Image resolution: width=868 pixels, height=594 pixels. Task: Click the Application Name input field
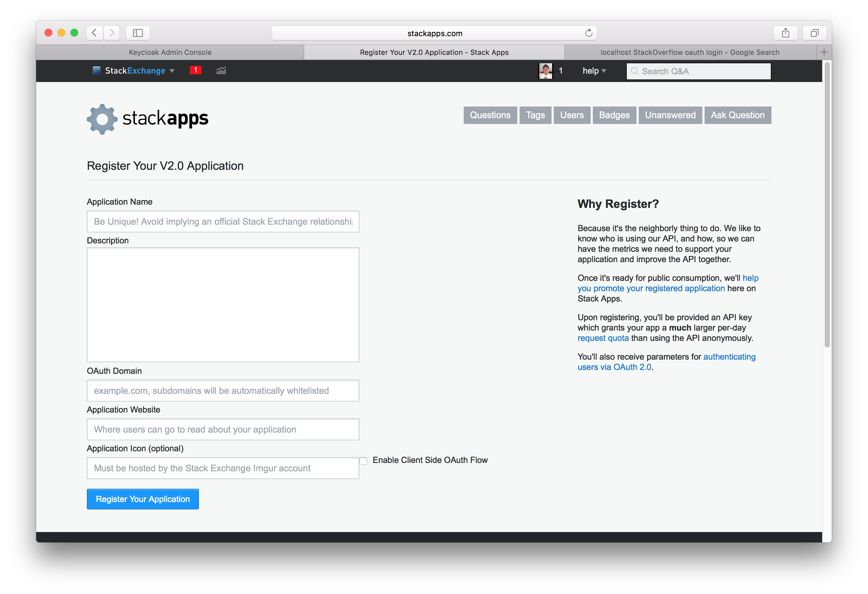click(x=222, y=221)
